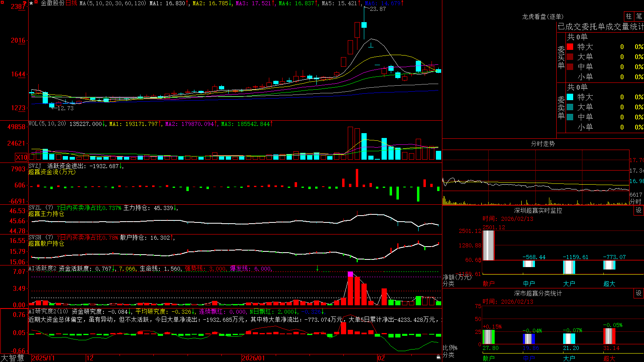
Task: Click cyan 特大 swatch in 委卖单
Action: 570,97
